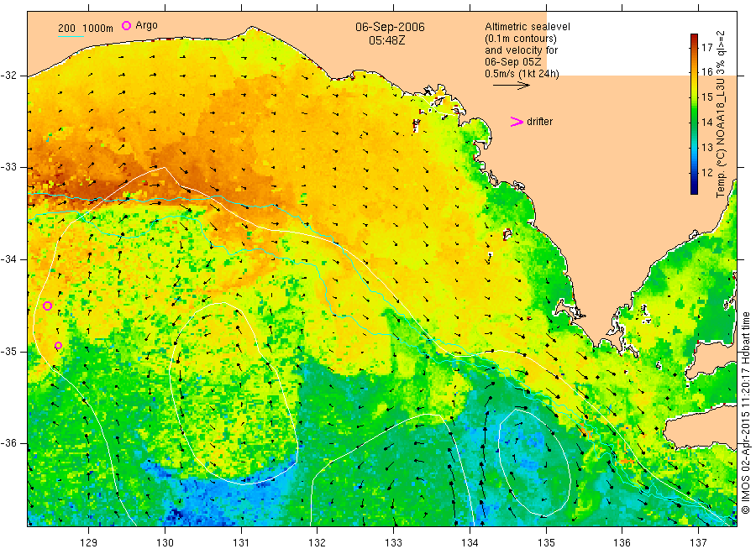This screenshot has width=756, height=554.
Task: Click the 'Altimetric sealevel' caption text
Action: tap(527, 27)
